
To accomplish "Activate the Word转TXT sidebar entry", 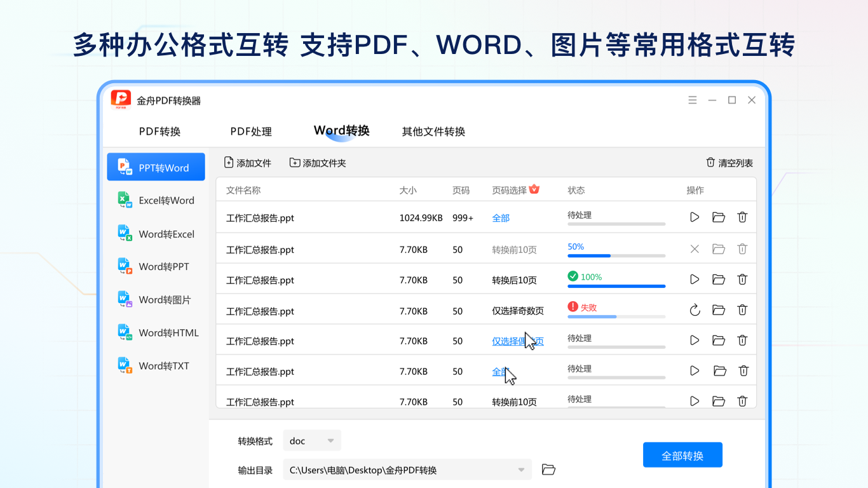I will tap(156, 365).
